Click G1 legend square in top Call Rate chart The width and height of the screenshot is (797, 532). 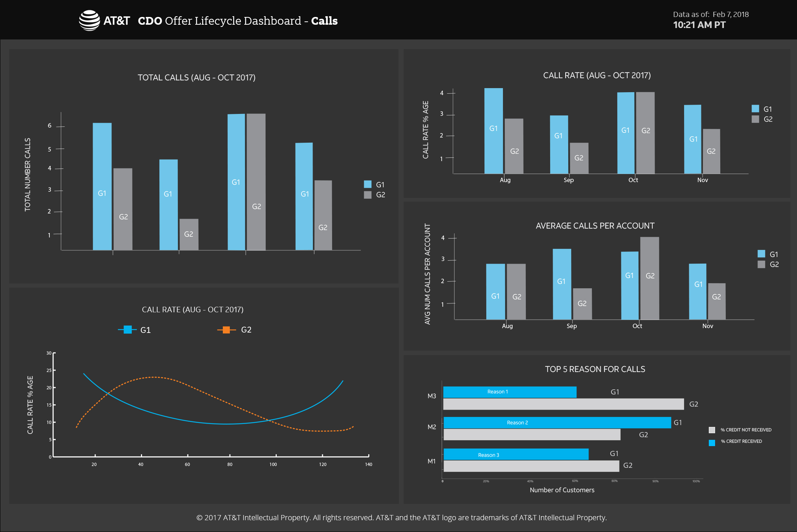coord(755,109)
